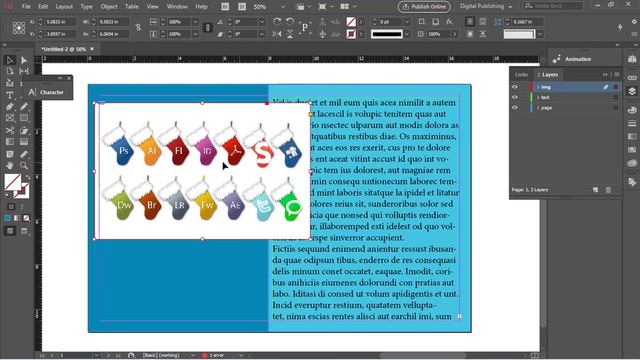Select the Type tool

click(x=10, y=95)
